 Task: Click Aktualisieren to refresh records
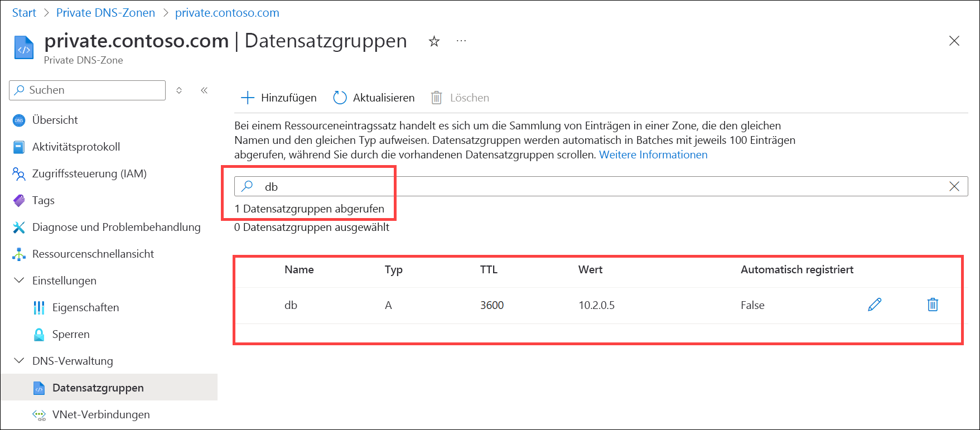click(x=374, y=98)
